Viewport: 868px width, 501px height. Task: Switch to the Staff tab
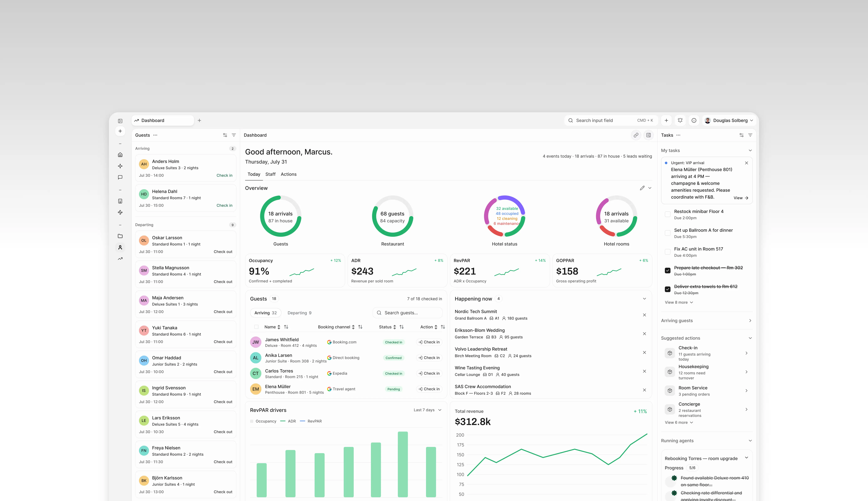270,175
